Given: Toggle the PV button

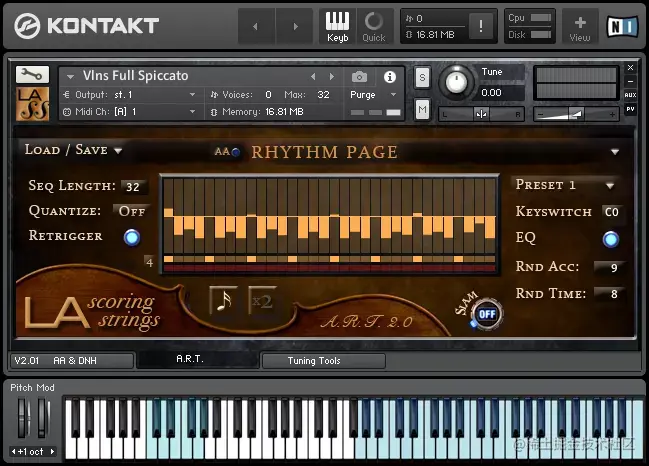Looking at the screenshot, I should pos(630,109).
